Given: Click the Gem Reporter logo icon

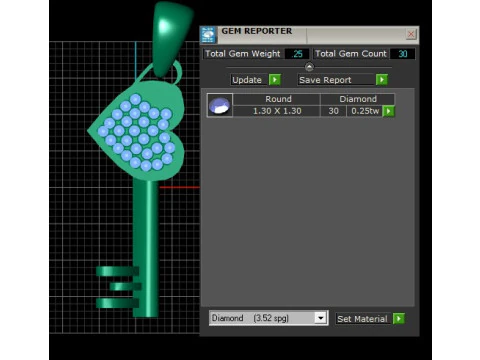Looking at the screenshot, I should 208,35.
